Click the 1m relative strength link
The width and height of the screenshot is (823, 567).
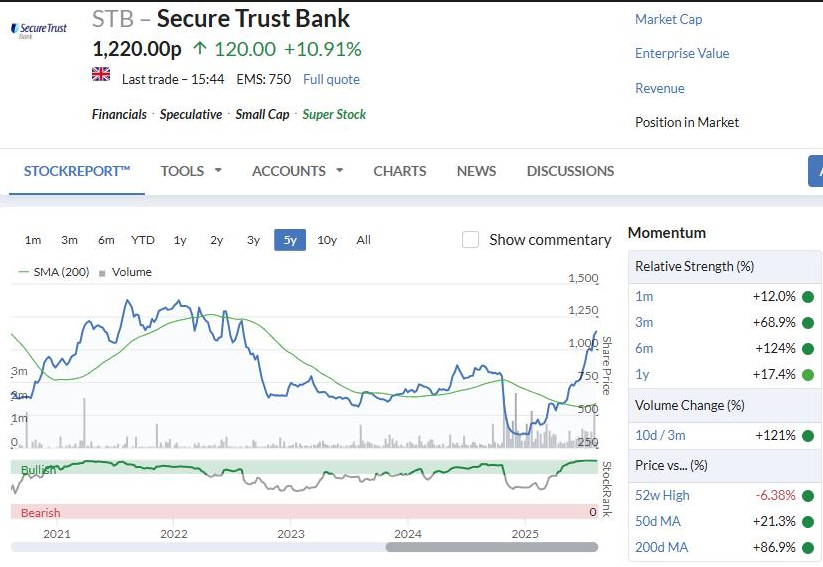644,297
